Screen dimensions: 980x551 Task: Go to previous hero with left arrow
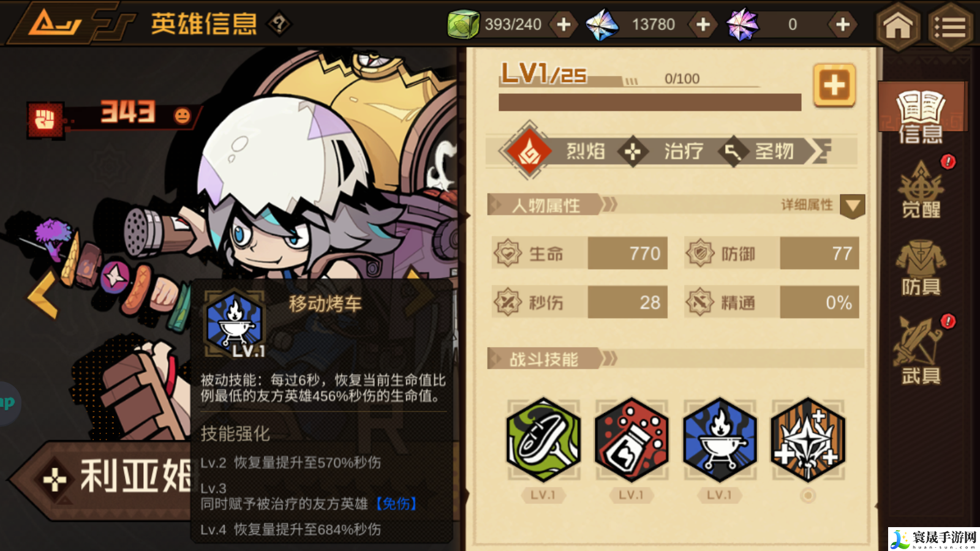tap(43, 294)
